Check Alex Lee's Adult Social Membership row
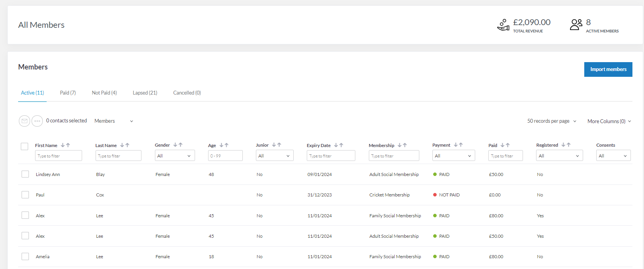 [25, 235]
